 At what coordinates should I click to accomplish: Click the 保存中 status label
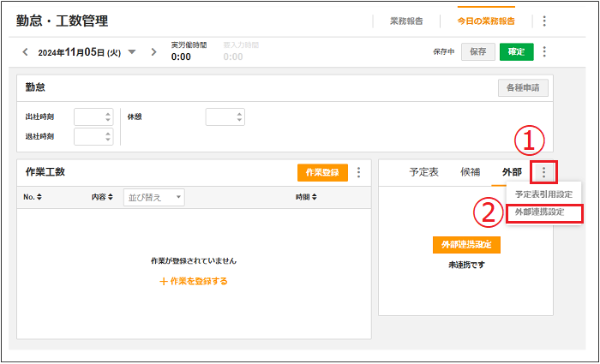click(x=444, y=52)
